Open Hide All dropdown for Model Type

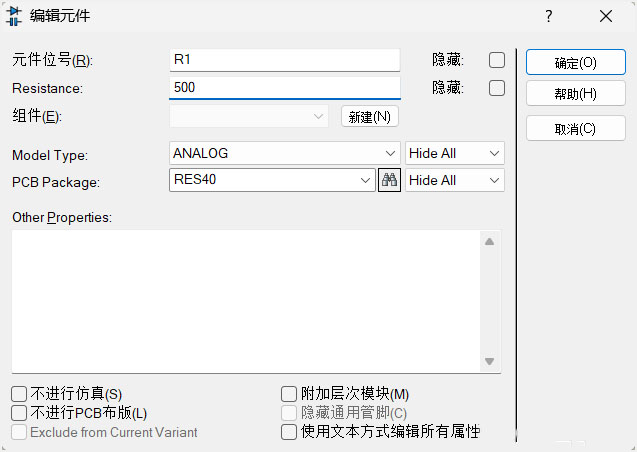(x=493, y=153)
